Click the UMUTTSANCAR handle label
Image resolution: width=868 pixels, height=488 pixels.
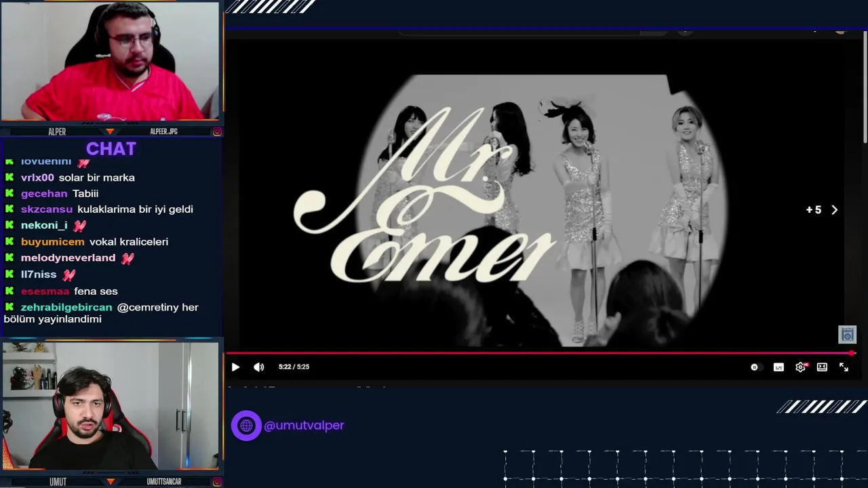pos(163,482)
